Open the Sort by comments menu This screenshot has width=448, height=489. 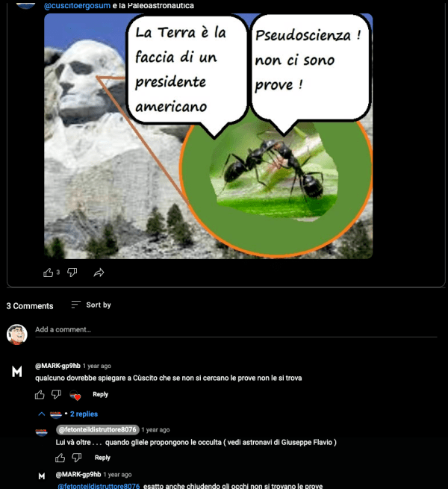(91, 305)
